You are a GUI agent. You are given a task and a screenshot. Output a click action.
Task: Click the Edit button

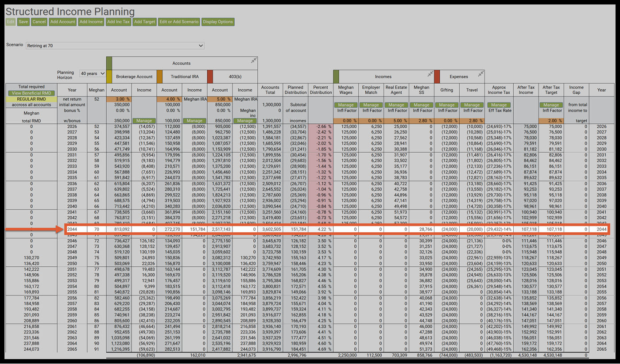click(11, 22)
